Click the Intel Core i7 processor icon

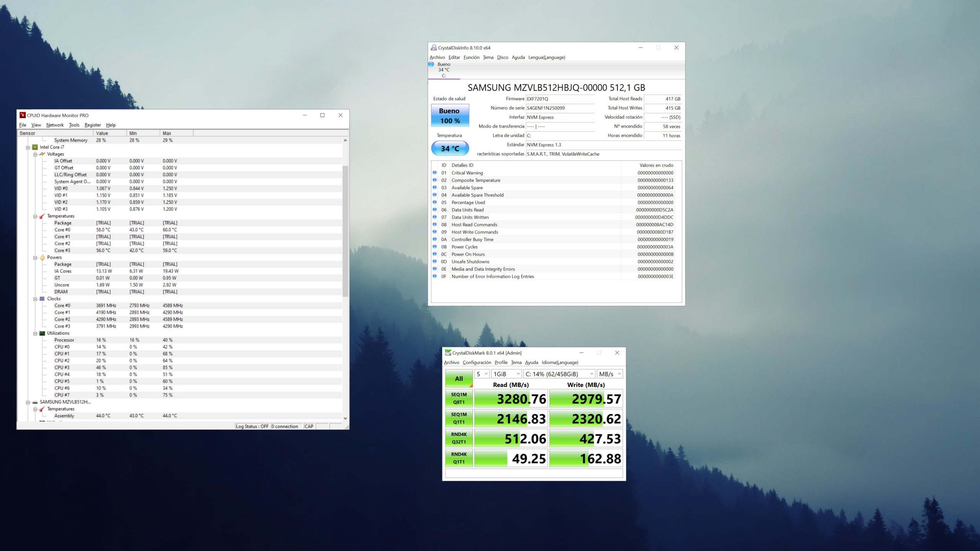(x=35, y=147)
